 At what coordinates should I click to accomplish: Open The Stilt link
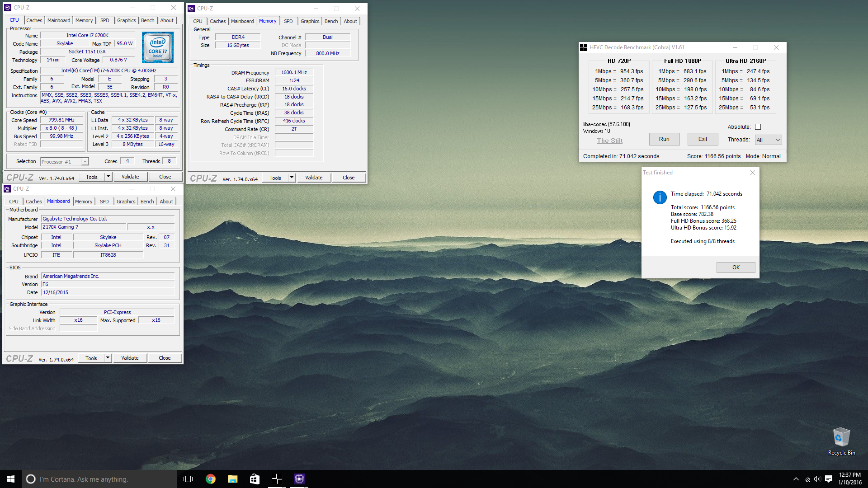tap(609, 141)
